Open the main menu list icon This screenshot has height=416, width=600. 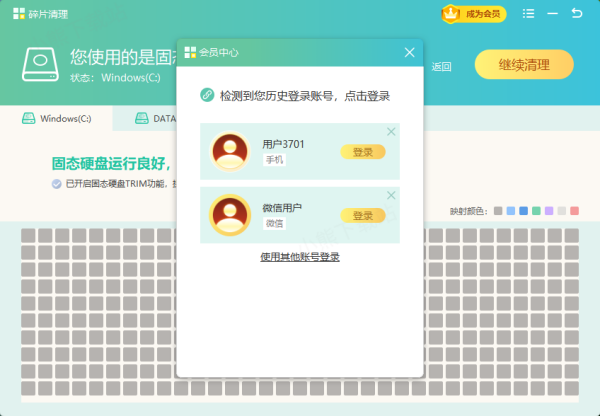pyautogui.click(x=528, y=14)
